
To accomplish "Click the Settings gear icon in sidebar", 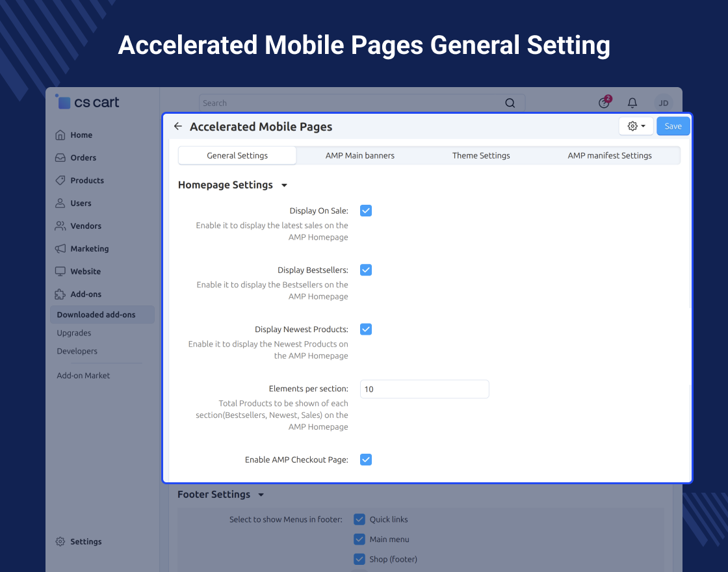I will pos(60,542).
